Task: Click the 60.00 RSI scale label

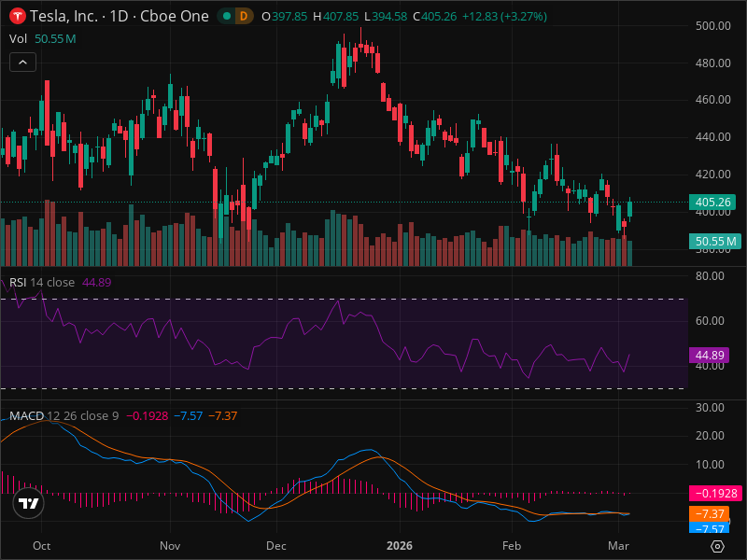Action: click(x=710, y=320)
